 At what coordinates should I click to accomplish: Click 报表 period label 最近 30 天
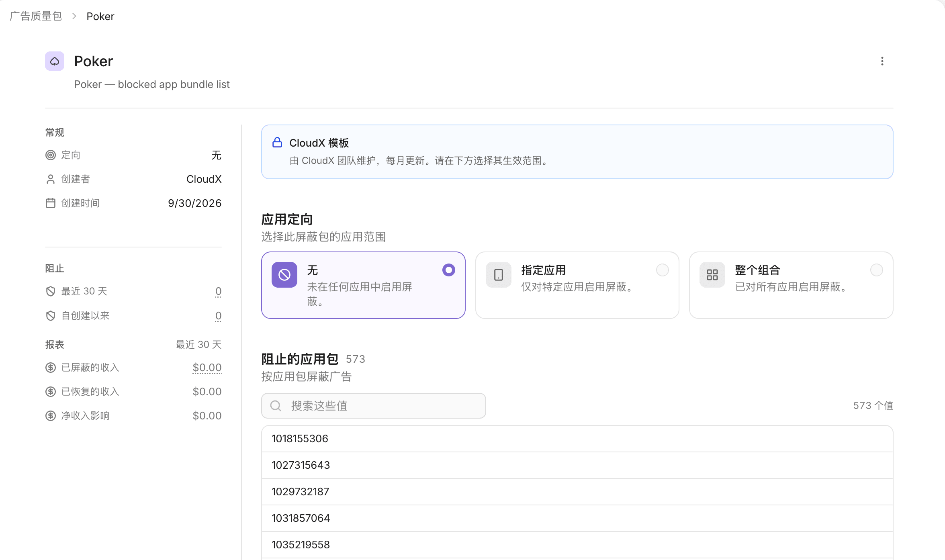pos(198,345)
